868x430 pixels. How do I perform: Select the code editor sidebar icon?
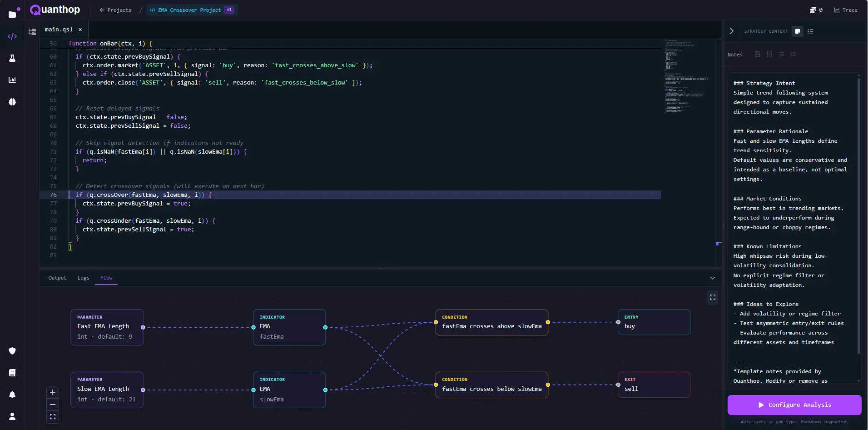pyautogui.click(x=12, y=36)
